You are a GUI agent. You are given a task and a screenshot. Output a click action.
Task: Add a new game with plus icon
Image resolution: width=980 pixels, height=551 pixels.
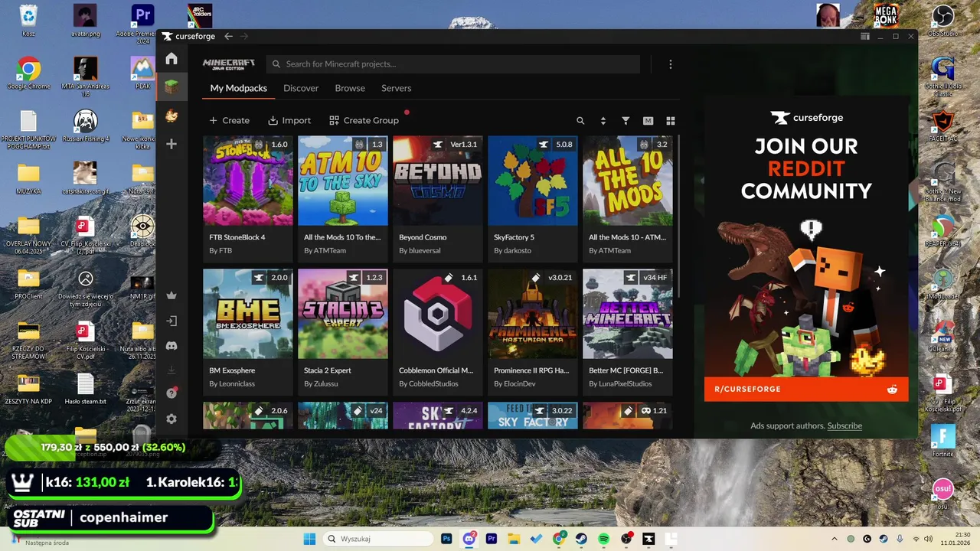pyautogui.click(x=171, y=144)
